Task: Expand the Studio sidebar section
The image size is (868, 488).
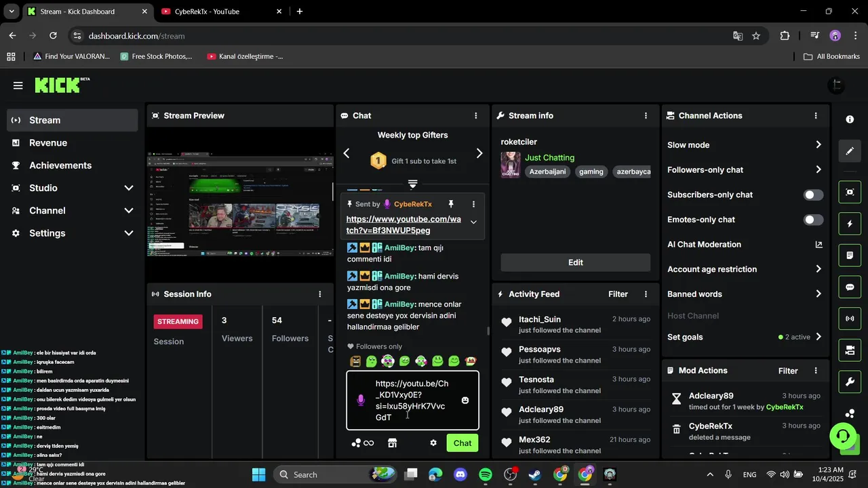Action: click(129, 188)
